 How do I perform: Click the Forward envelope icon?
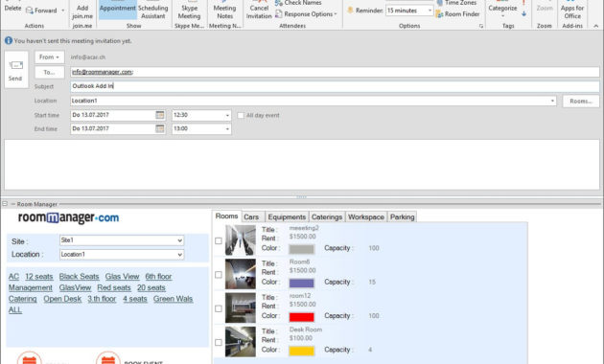tap(30, 11)
